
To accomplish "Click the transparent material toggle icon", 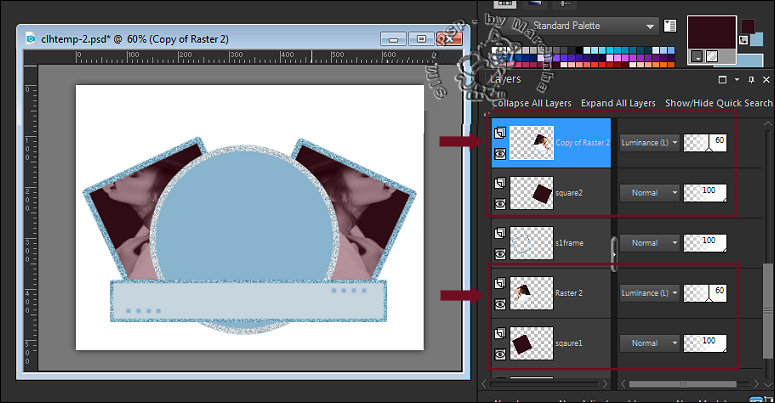I will pyautogui.click(x=710, y=58).
